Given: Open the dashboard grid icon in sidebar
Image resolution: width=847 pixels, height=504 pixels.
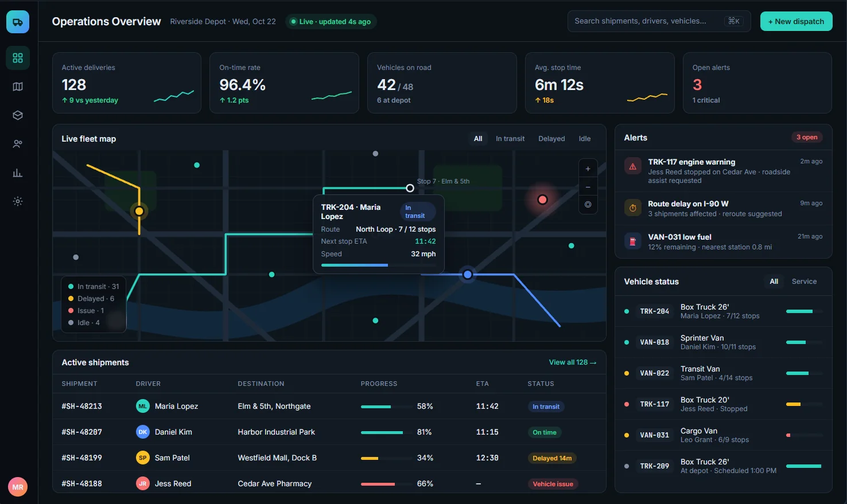Looking at the screenshot, I should (18, 58).
